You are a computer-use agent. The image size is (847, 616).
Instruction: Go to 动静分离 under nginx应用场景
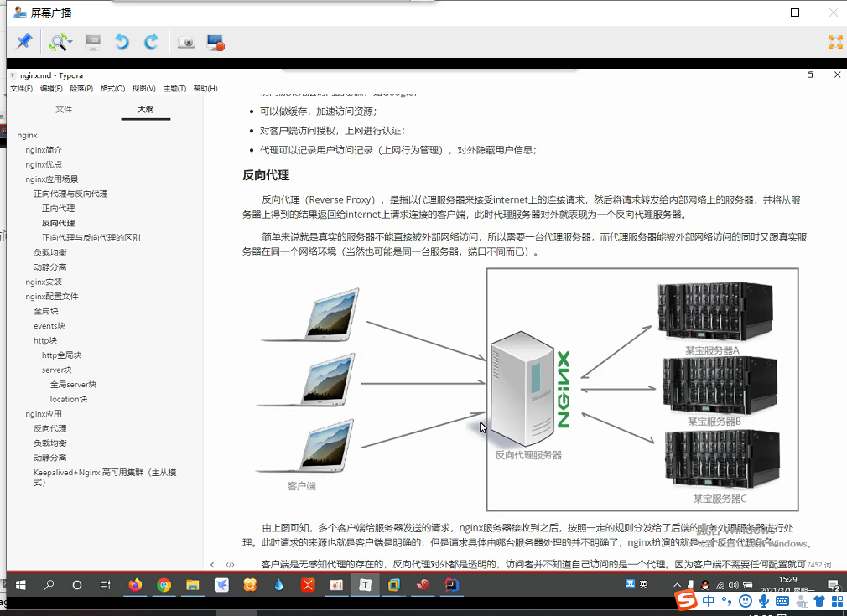50,267
